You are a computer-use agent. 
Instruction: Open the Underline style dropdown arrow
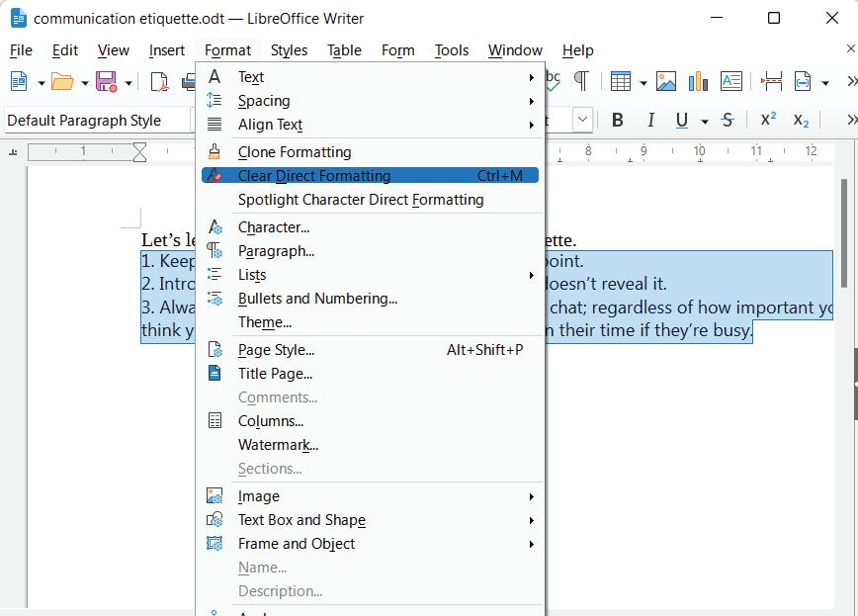[x=705, y=121]
